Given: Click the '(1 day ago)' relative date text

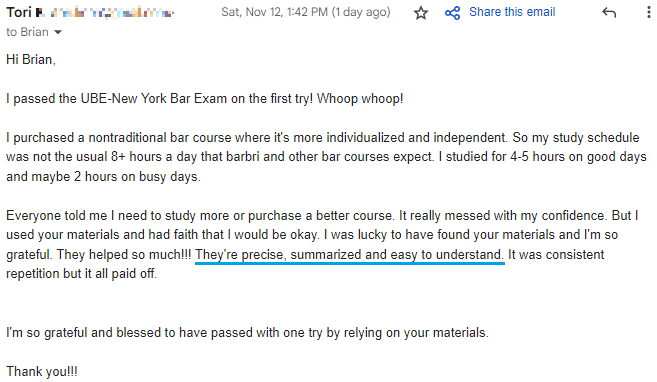Looking at the screenshot, I should (361, 12).
